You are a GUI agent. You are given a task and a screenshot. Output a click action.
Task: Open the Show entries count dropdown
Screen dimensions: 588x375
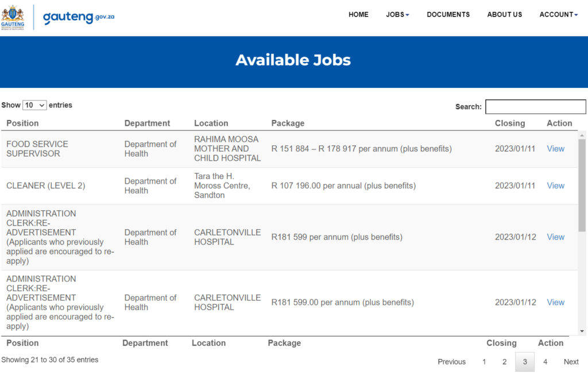(x=34, y=106)
